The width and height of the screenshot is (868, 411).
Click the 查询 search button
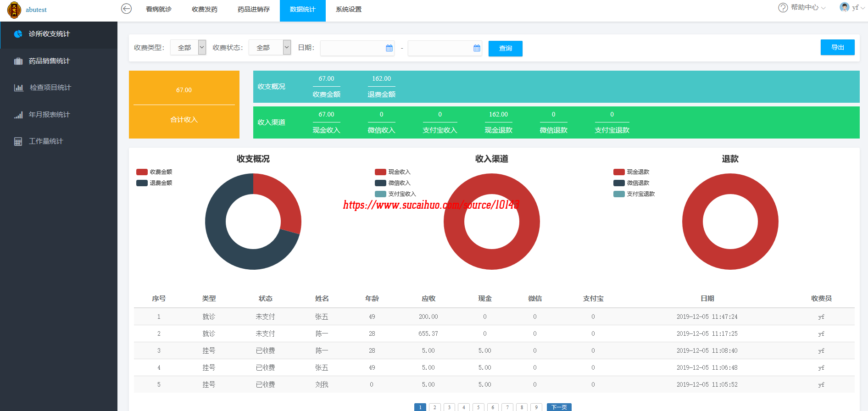(505, 49)
